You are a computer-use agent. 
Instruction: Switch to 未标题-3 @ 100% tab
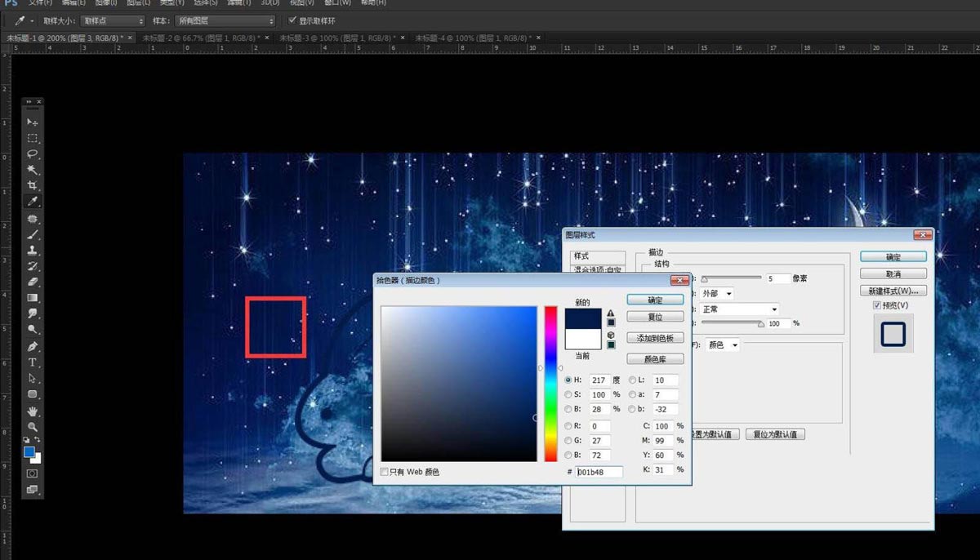click(339, 38)
